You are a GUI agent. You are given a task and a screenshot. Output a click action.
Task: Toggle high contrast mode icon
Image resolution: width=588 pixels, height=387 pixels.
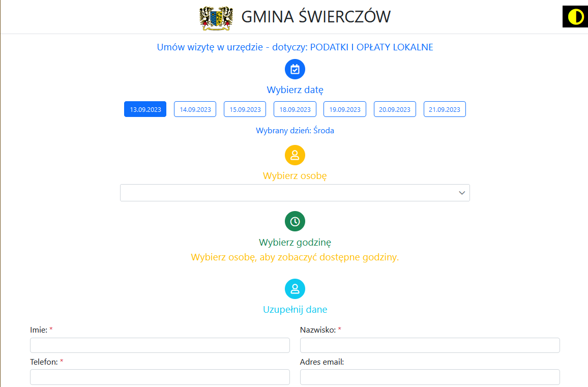[575, 17]
